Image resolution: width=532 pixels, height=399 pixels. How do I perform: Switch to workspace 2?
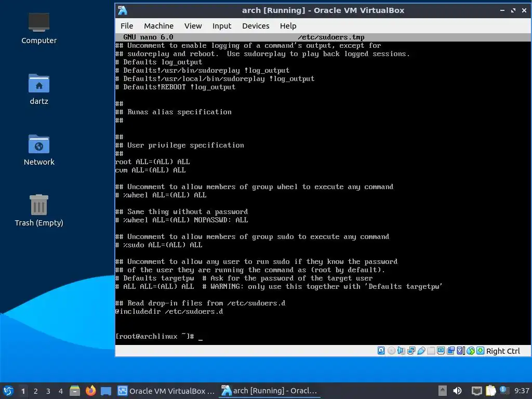[x=36, y=391]
